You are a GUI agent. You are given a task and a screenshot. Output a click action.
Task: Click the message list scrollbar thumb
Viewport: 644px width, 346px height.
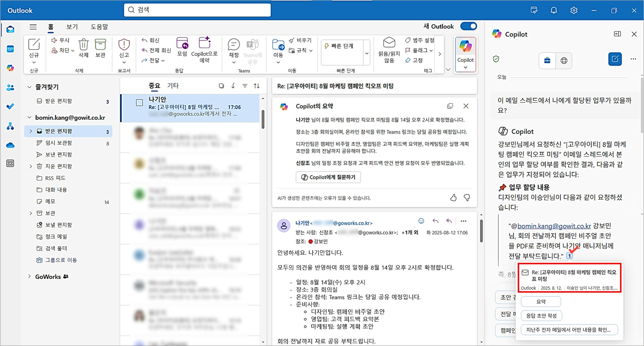[x=263, y=119]
